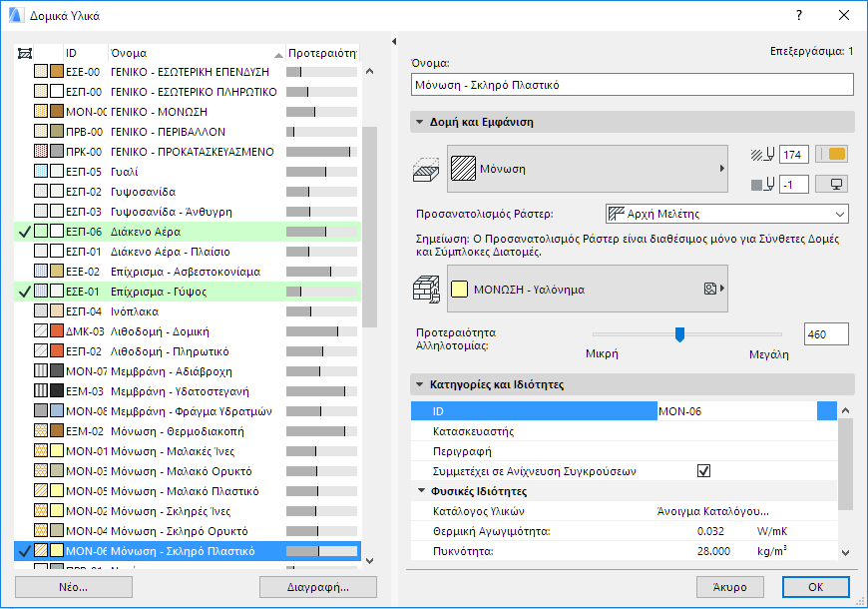The height and width of the screenshot is (609, 868).
Task: Open the Μόνωση cut fill selector
Action: tap(588, 169)
